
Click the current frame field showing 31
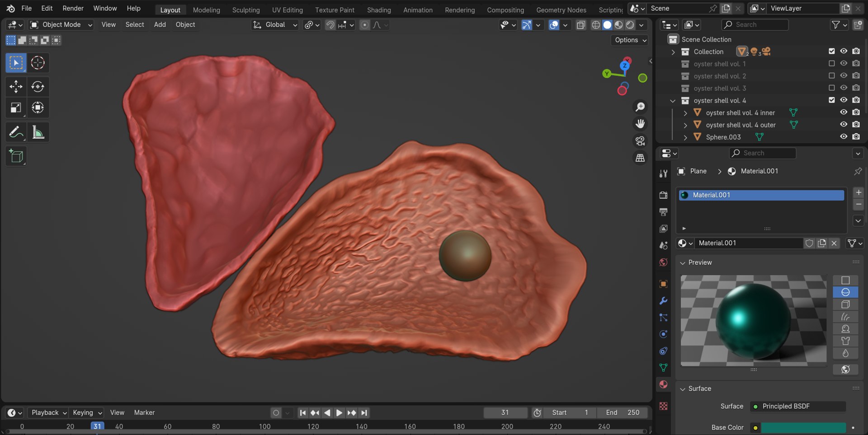(x=505, y=412)
